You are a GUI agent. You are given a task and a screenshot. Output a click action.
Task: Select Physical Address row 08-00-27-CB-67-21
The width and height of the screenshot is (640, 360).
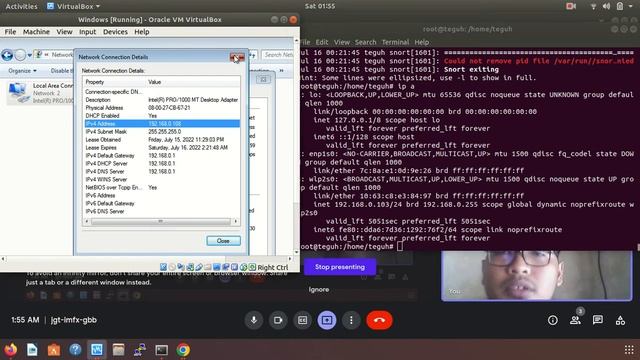(162, 108)
